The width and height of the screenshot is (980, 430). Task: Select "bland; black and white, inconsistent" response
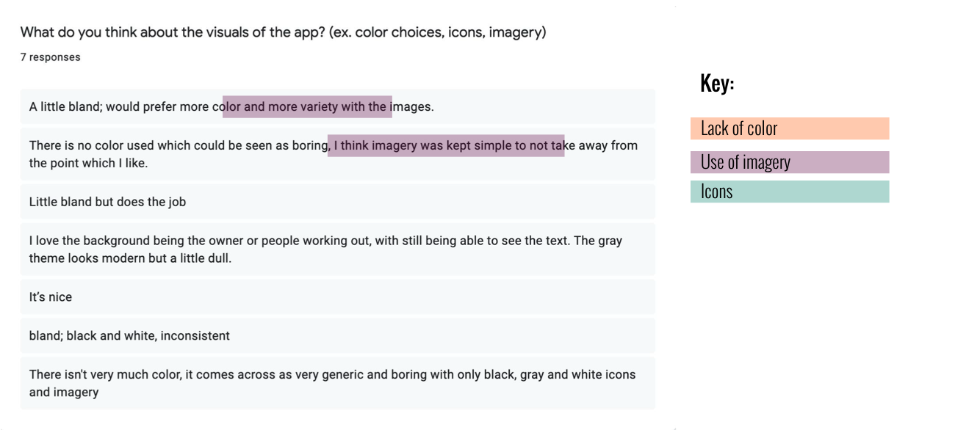tap(129, 336)
